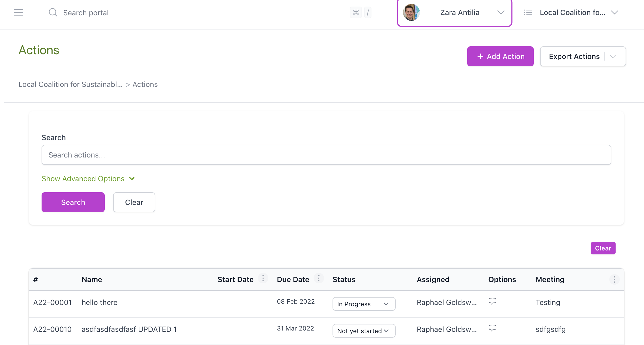Open comment bubble for action A22-00010
This screenshot has width=644, height=345.
[x=492, y=328]
